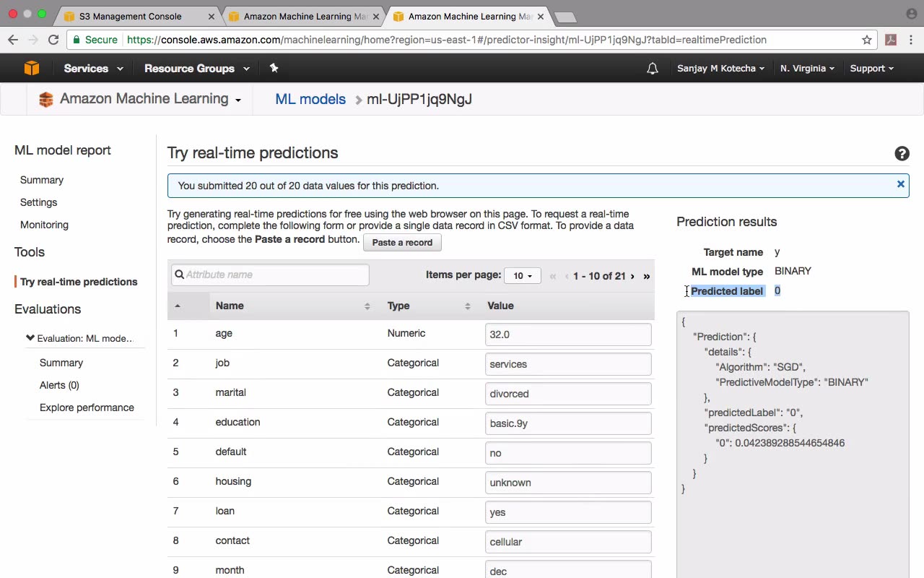Reload the page with the refresh icon
Screen dimensions: 924x578
coord(53,40)
